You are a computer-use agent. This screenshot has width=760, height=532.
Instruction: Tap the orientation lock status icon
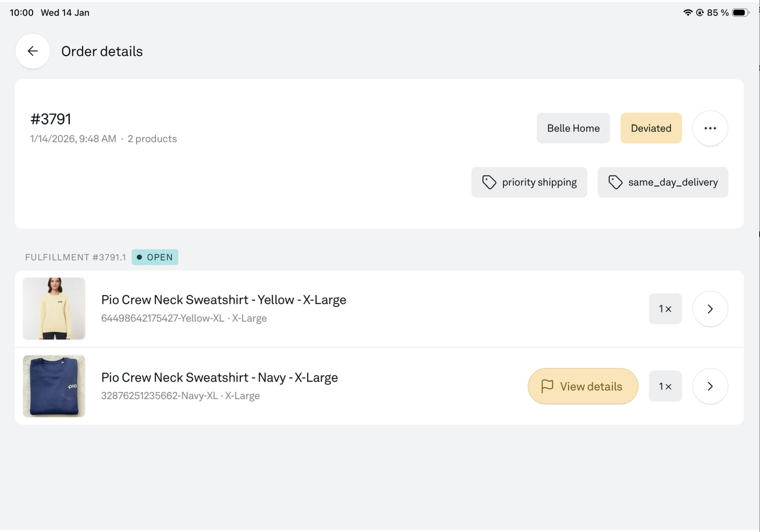click(x=699, y=13)
